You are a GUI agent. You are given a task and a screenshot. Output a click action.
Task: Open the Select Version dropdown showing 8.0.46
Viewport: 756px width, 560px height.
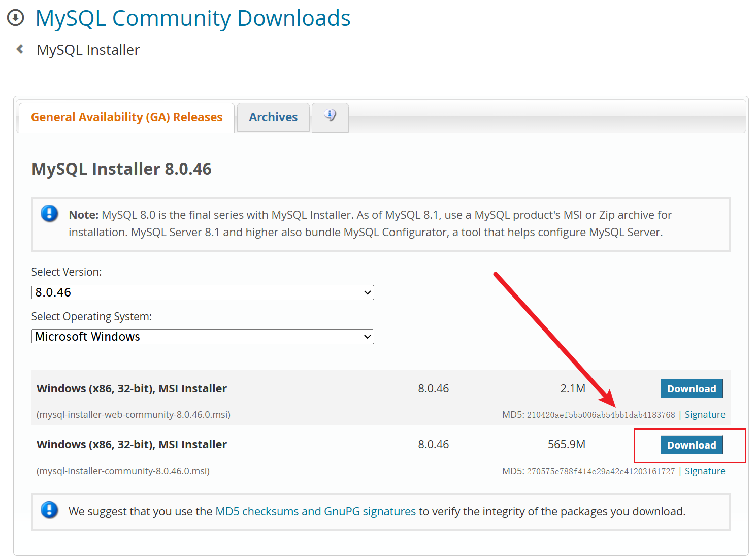pyautogui.click(x=203, y=292)
